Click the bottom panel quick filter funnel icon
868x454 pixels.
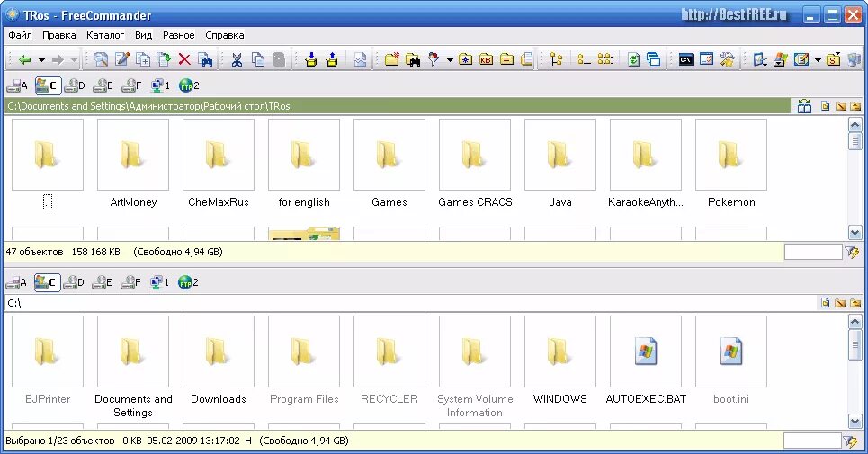[851, 441]
